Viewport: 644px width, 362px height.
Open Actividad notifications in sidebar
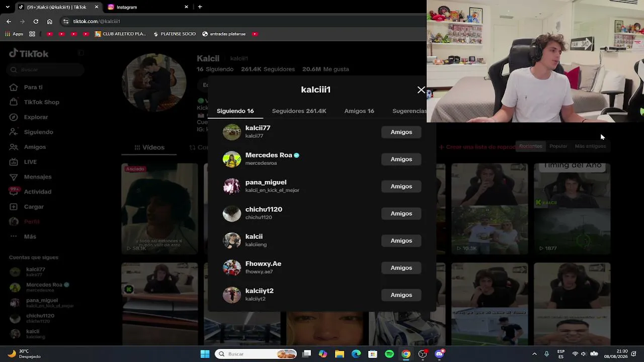(37, 192)
